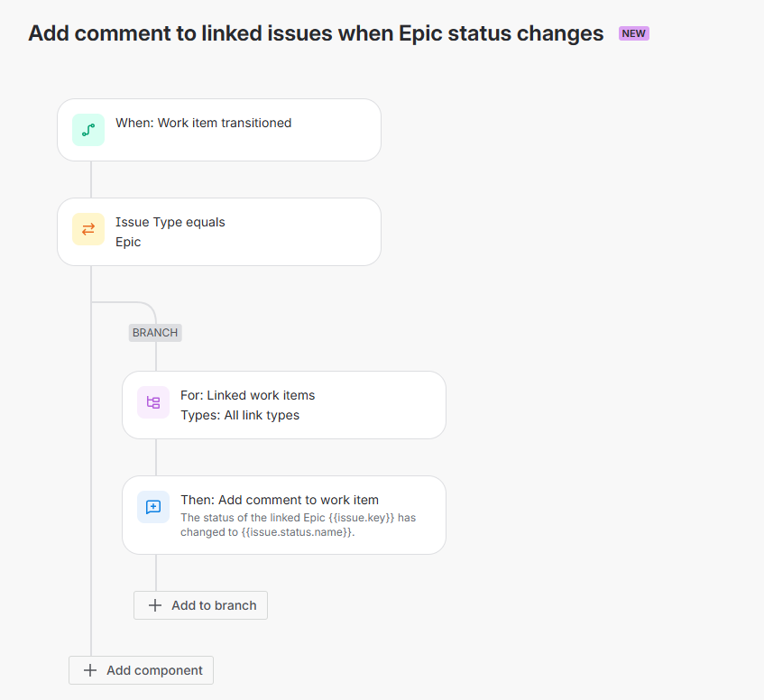Click the connector line between branch and comment action

click(156, 457)
